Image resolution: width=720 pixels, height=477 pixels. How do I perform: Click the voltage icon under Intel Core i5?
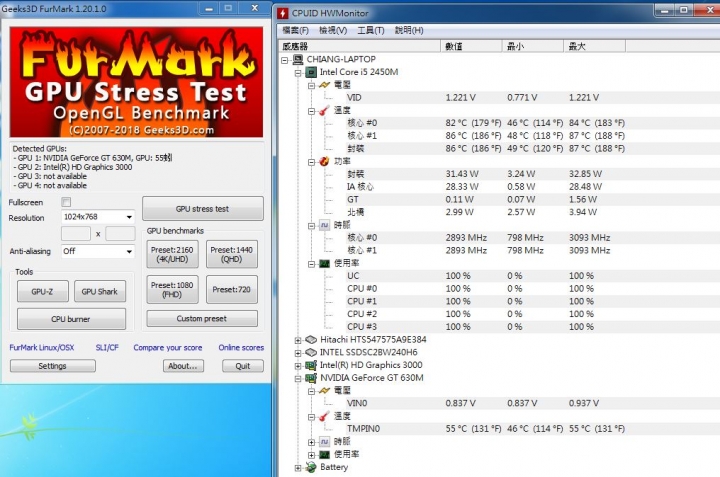[x=325, y=85]
